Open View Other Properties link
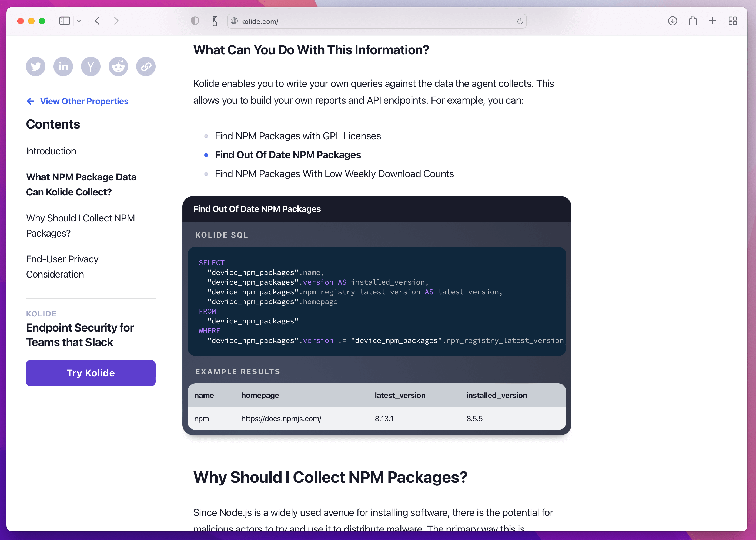 pos(84,101)
